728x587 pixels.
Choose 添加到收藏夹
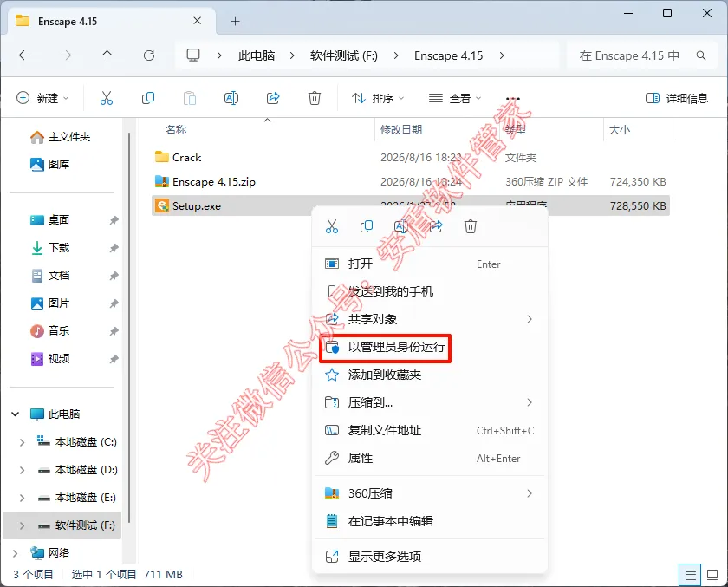click(430, 375)
